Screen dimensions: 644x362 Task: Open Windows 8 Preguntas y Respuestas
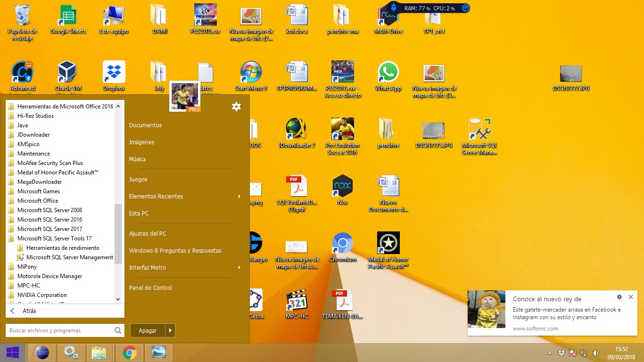(175, 251)
